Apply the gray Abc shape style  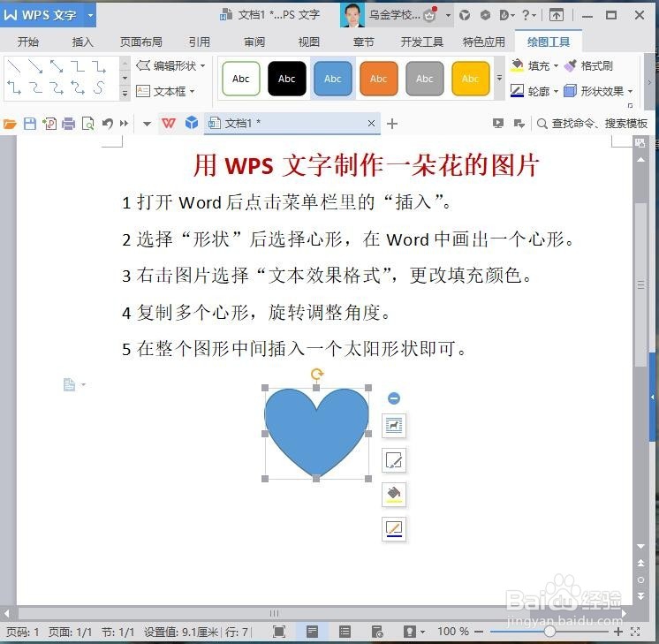click(x=425, y=79)
